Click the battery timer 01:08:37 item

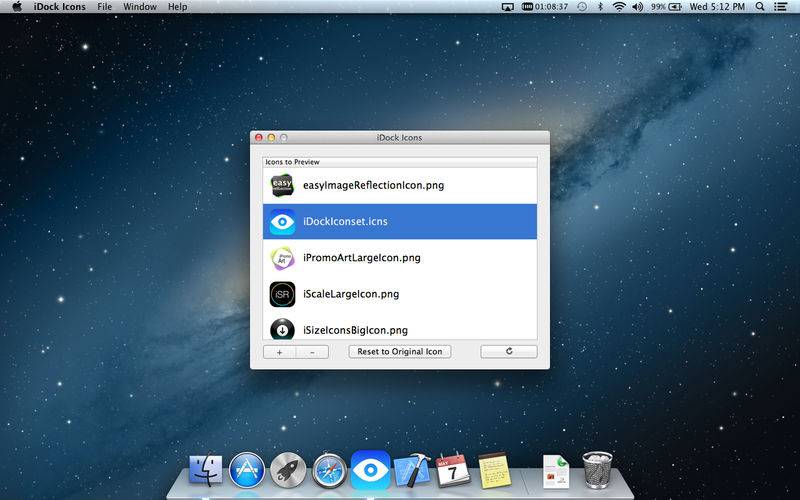point(545,7)
